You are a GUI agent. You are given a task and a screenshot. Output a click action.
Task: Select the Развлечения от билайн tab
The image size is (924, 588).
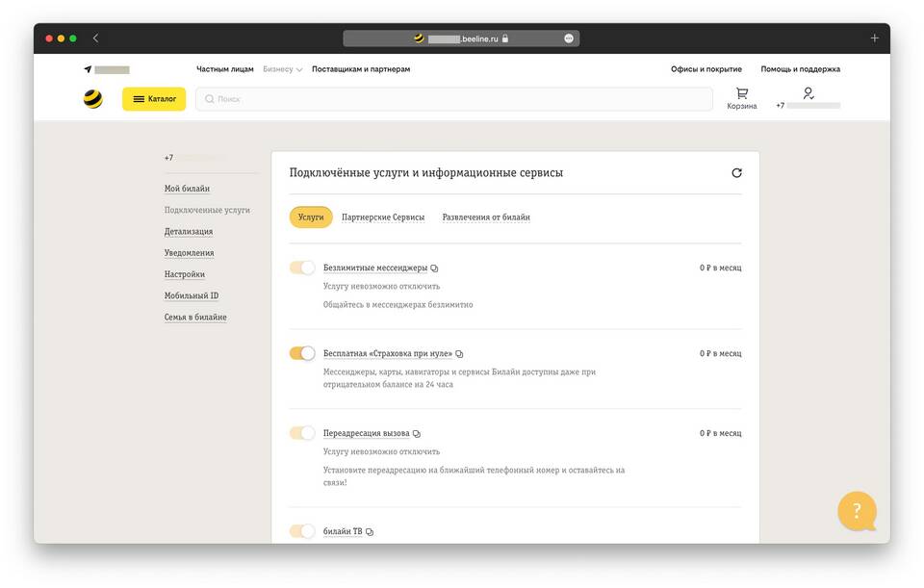click(486, 217)
